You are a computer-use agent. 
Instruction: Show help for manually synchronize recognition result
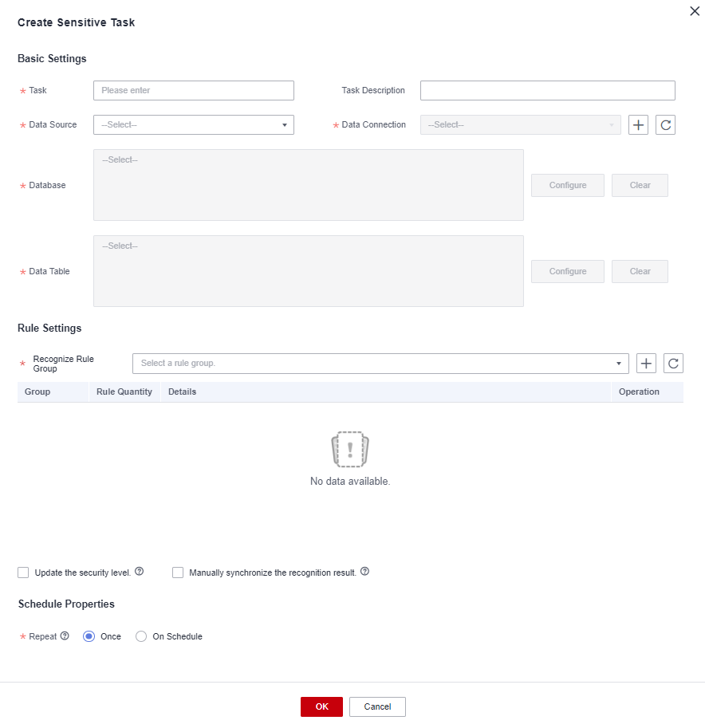tap(365, 572)
